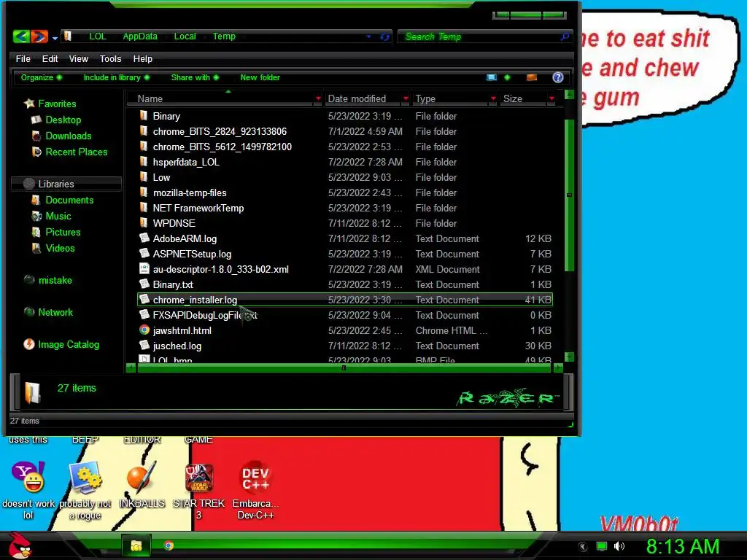The height and width of the screenshot is (560, 747).
Task: Click the green Back navigation arrow
Action: [x=21, y=36]
